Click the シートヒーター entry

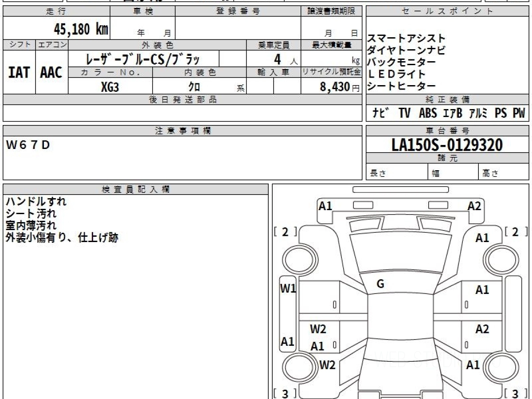pos(402,86)
